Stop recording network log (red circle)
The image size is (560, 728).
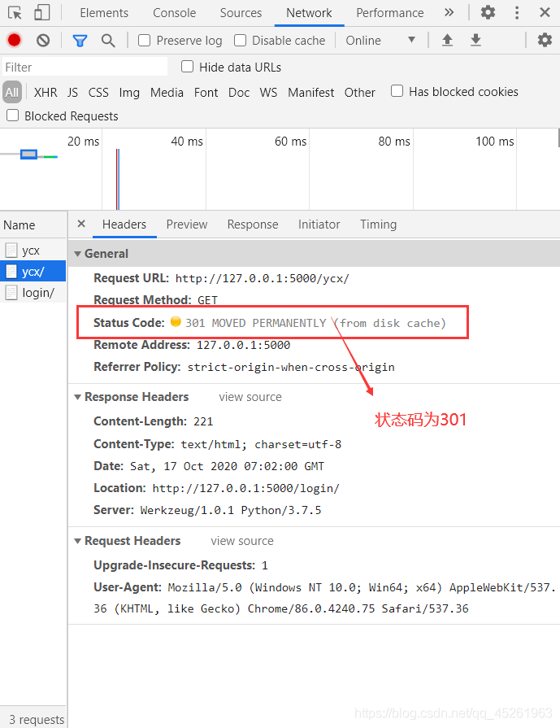point(15,41)
